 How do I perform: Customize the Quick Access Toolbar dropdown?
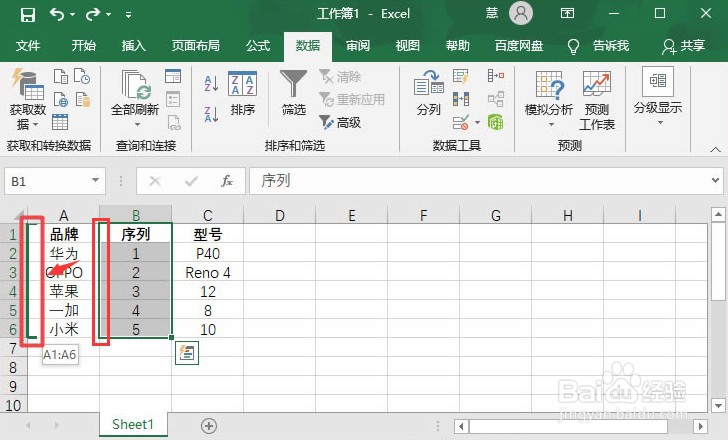[128, 15]
